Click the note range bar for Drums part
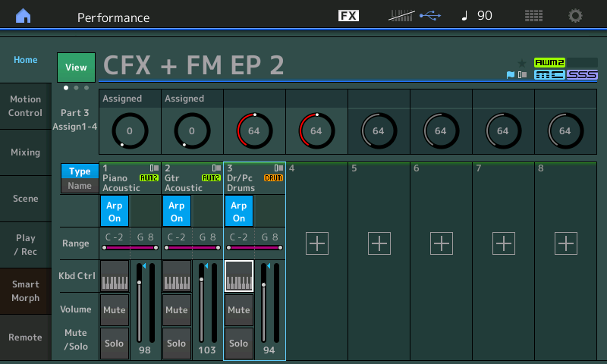The height and width of the screenshot is (364, 607). tap(254, 247)
